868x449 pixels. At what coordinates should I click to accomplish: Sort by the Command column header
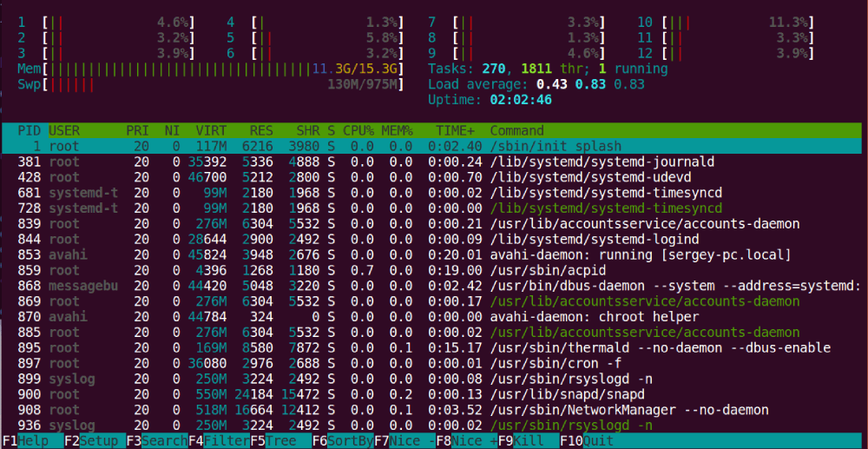point(516,130)
